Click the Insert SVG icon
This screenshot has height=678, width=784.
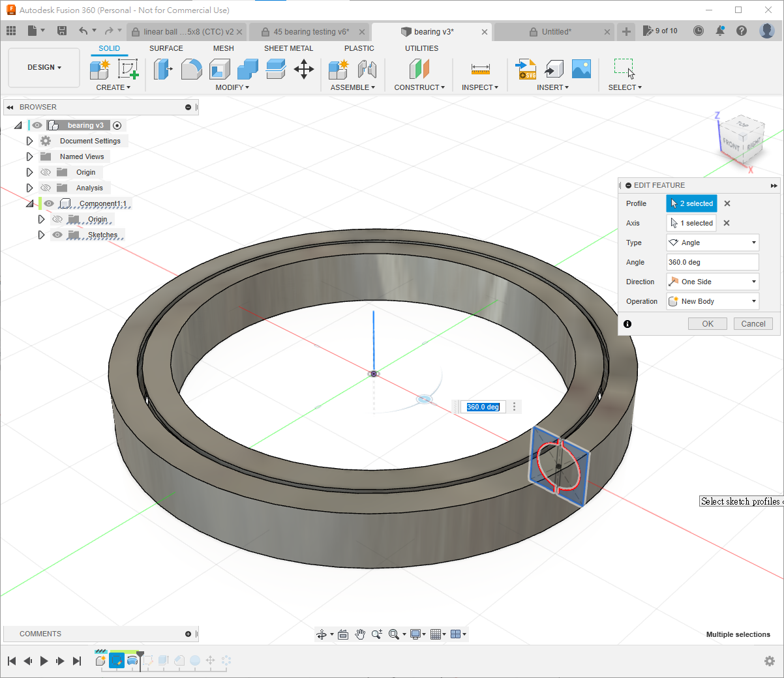coord(526,68)
